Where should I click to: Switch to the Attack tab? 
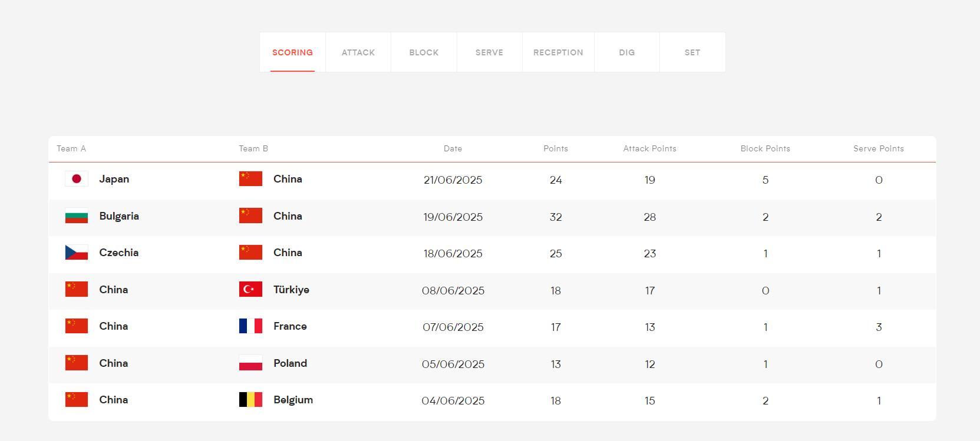358,52
